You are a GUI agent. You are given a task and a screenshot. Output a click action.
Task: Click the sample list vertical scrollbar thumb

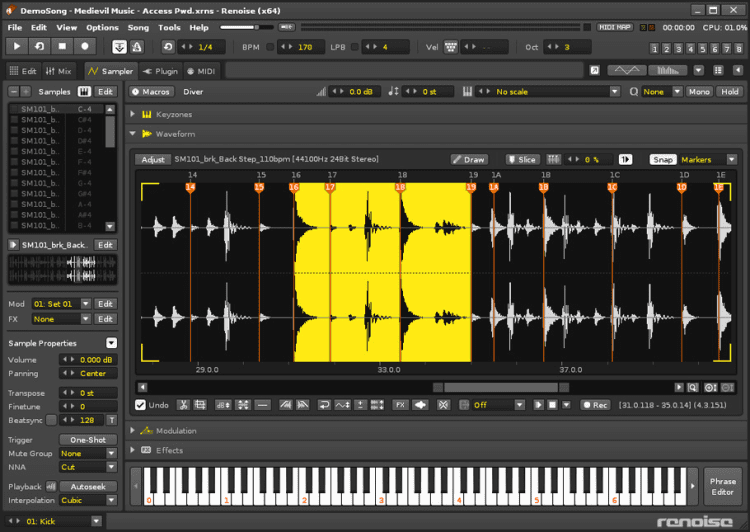110,131
